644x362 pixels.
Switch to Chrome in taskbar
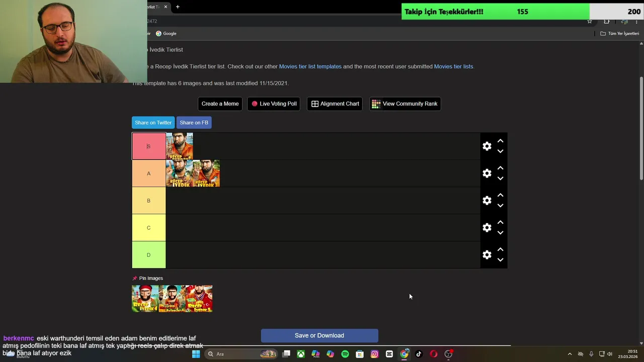pyautogui.click(x=404, y=354)
